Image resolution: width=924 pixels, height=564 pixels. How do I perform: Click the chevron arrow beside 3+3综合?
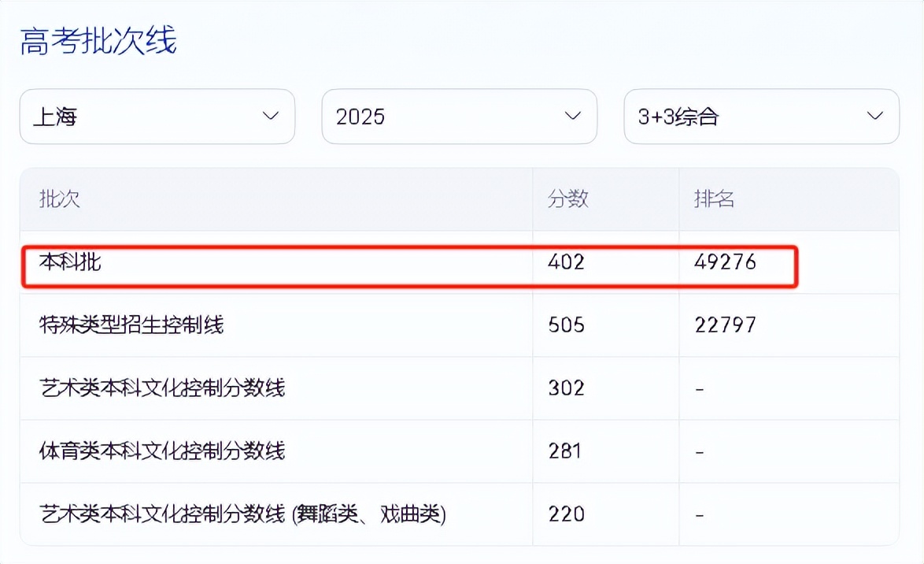tap(874, 116)
